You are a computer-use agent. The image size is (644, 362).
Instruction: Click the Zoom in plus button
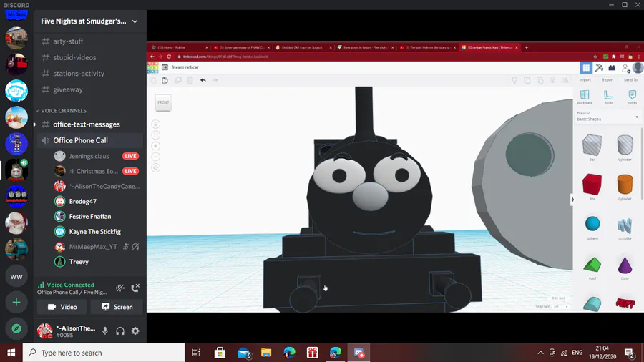tap(156, 146)
